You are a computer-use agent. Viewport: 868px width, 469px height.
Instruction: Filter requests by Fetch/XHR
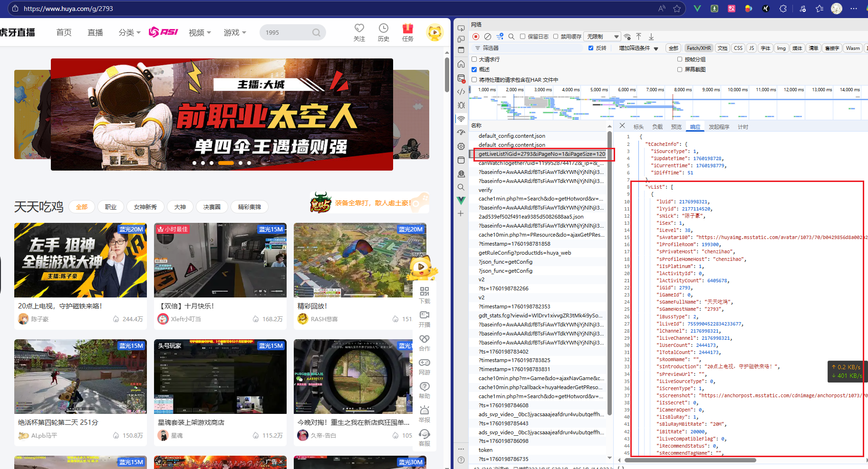click(x=699, y=48)
